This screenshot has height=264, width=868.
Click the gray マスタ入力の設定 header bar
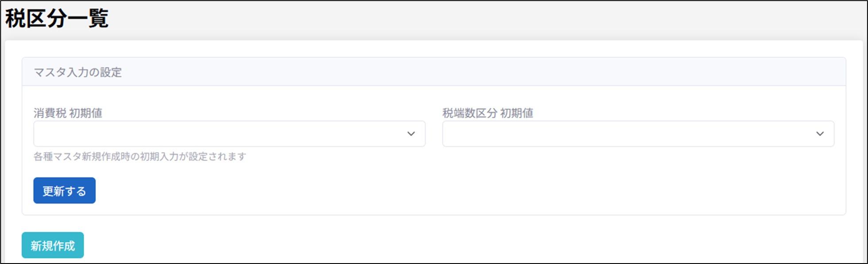443,72
